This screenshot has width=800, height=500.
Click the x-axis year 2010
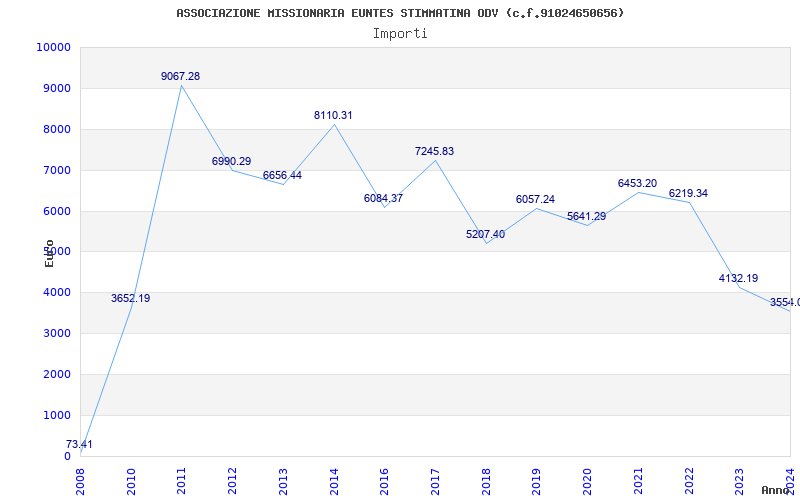pyautogui.click(x=131, y=481)
